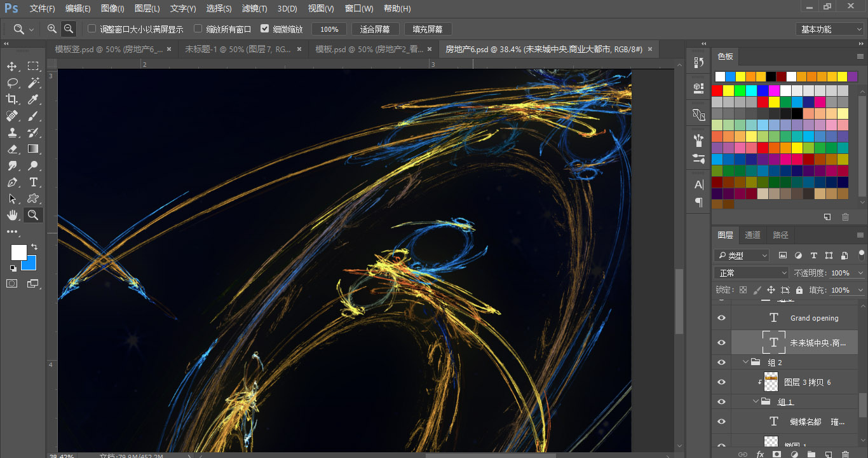Open the 滤镜(T) menu
Image resolution: width=868 pixels, height=458 pixels.
click(255, 9)
